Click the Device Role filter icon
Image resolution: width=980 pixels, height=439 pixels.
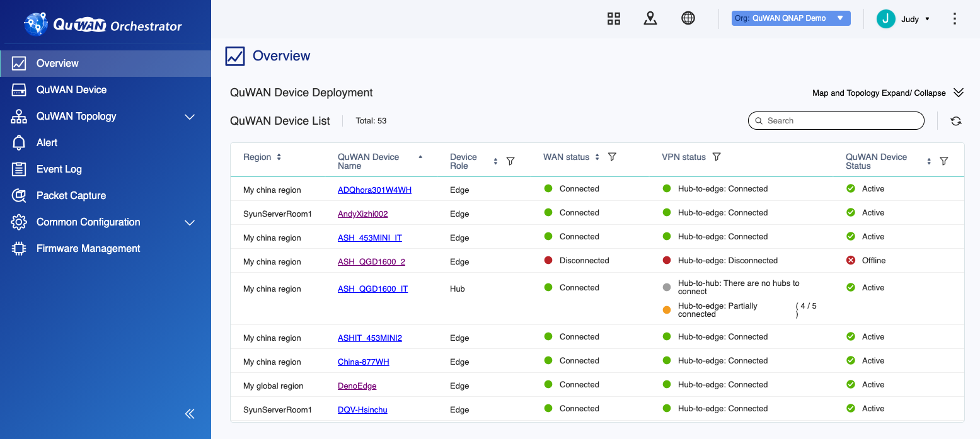point(510,161)
